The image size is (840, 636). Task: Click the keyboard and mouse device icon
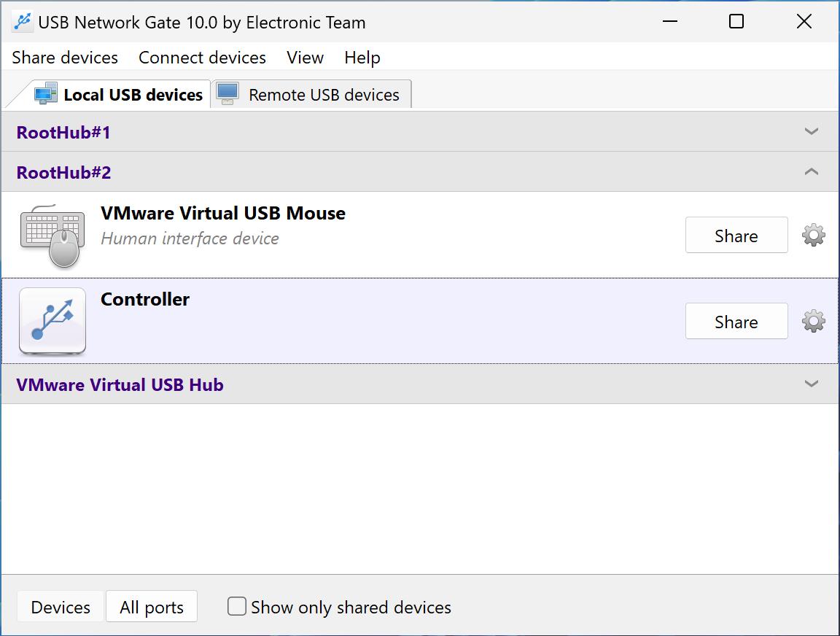point(52,236)
